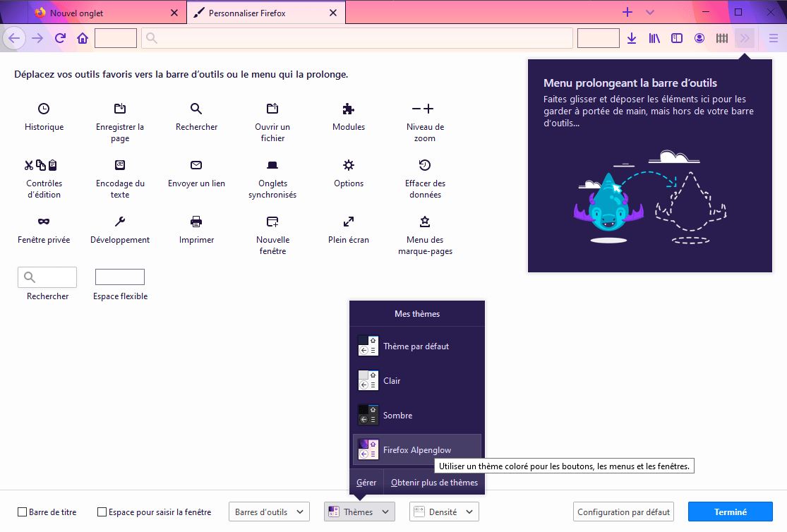This screenshot has height=532, width=787.
Task: Click the toolbar address bar
Action: tap(357, 38)
